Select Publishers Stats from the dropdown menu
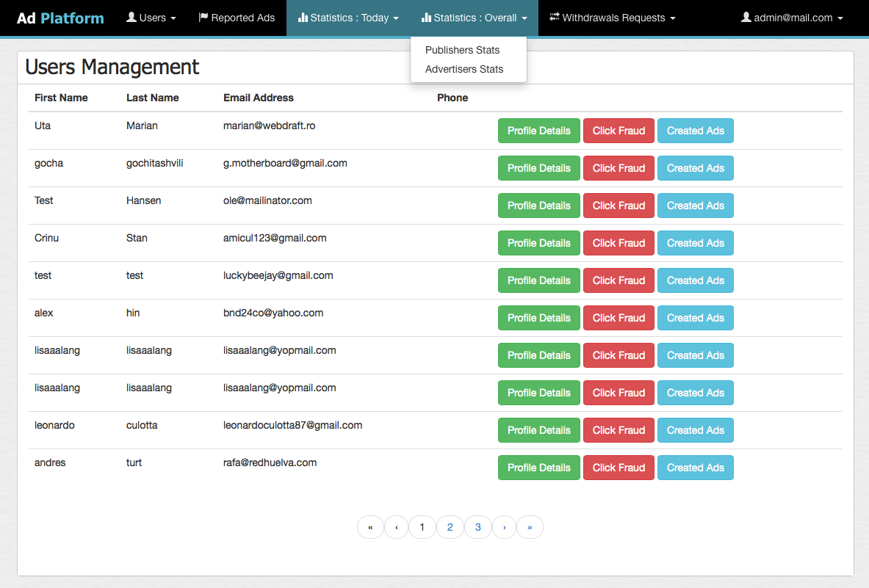Viewport: 869px width, 588px height. [x=462, y=50]
